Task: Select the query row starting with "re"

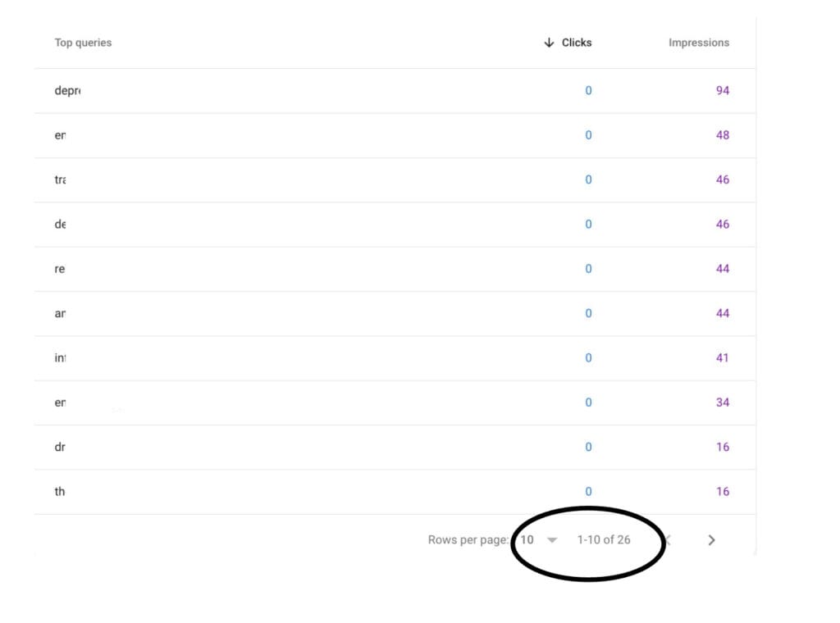Action: pos(395,269)
